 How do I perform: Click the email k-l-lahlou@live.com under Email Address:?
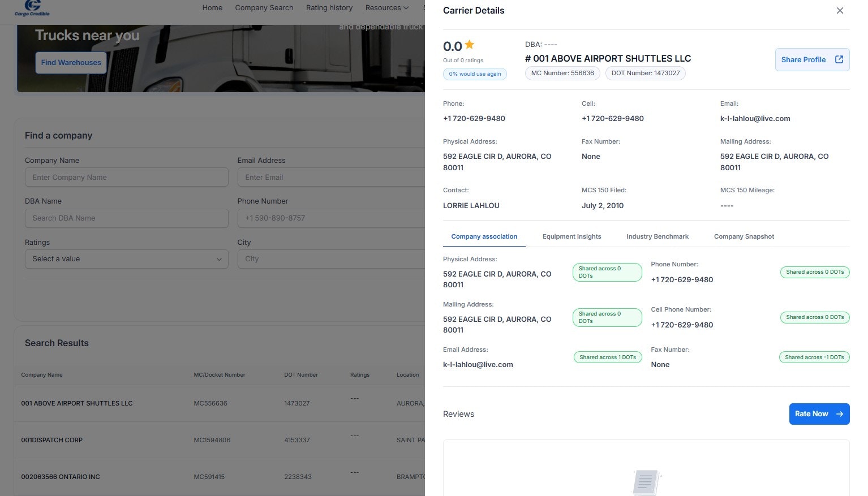pos(478,365)
